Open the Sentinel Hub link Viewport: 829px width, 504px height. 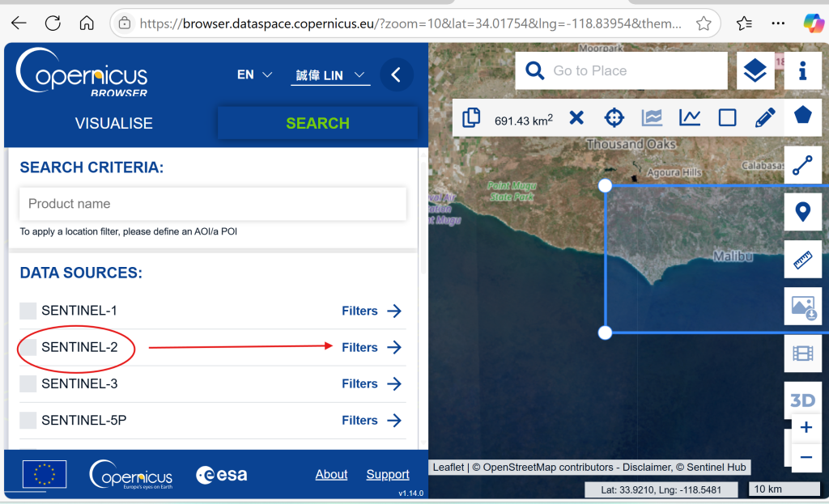point(716,467)
